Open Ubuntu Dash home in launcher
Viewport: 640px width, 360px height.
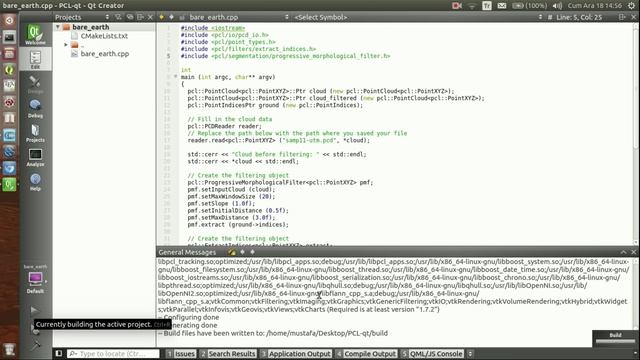9,20
